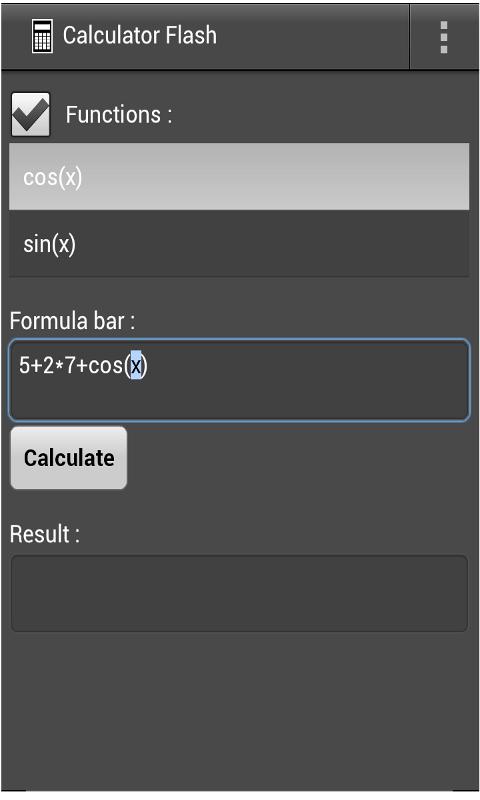This screenshot has width=480, height=800.
Task: Click the 'Functions :' label
Action: click(x=119, y=114)
